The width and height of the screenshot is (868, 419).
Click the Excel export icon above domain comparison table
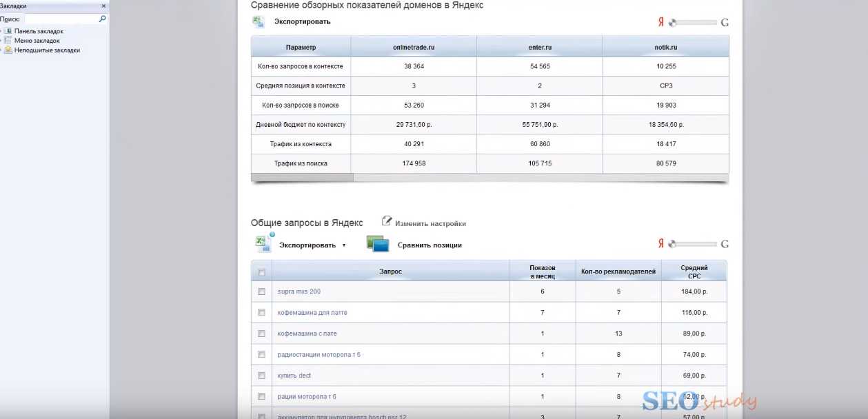(x=259, y=21)
